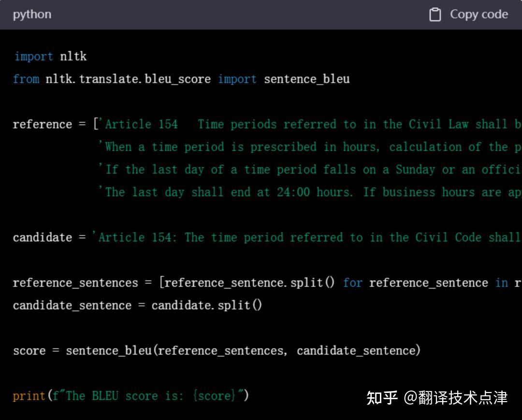Click the import nltk statement
This screenshot has width=522, height=420.
(x=50, y=56)
